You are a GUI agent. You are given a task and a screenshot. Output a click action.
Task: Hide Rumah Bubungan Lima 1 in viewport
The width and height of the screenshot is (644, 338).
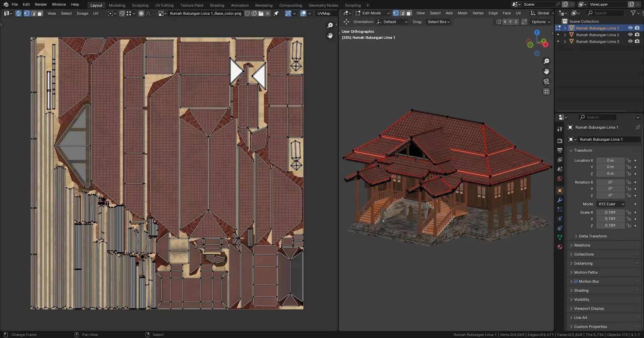click(x=630, y=28)
